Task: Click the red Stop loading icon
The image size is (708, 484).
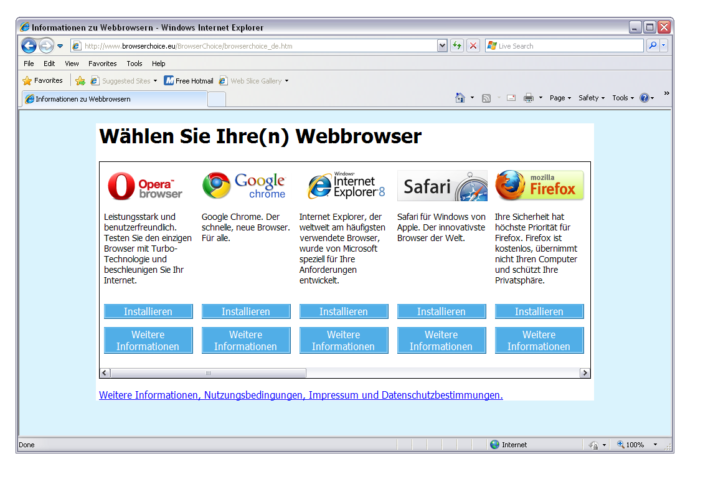Action: click(473, 46)
